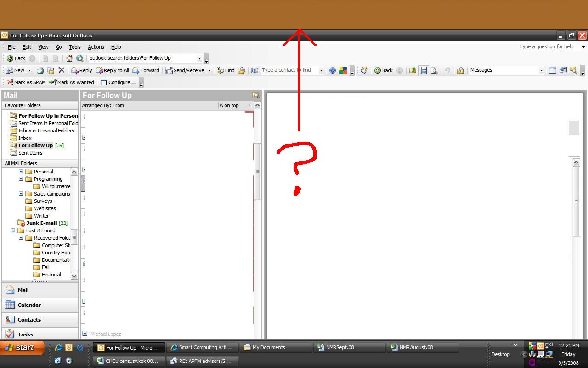Open the Messages view dropdown
Image resolution: width=588 pixels, height=368 pixels.
click(x=541, y=70)
